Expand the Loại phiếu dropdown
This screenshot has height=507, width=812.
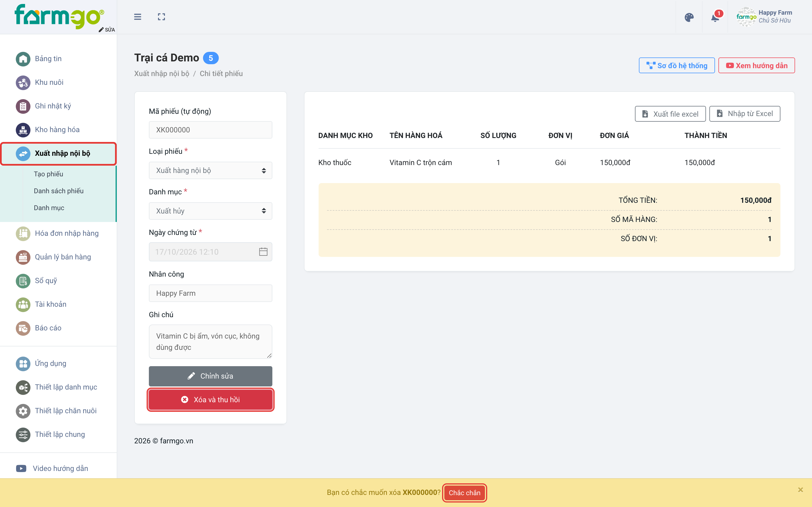click(x=210, y=170)
